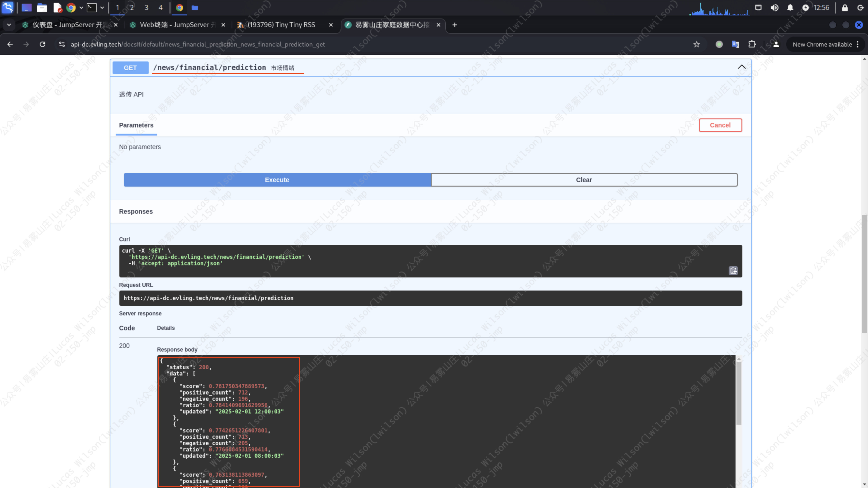Open the blue folder window in taskbar
The image size is (868, 488).
coord(195,7)
